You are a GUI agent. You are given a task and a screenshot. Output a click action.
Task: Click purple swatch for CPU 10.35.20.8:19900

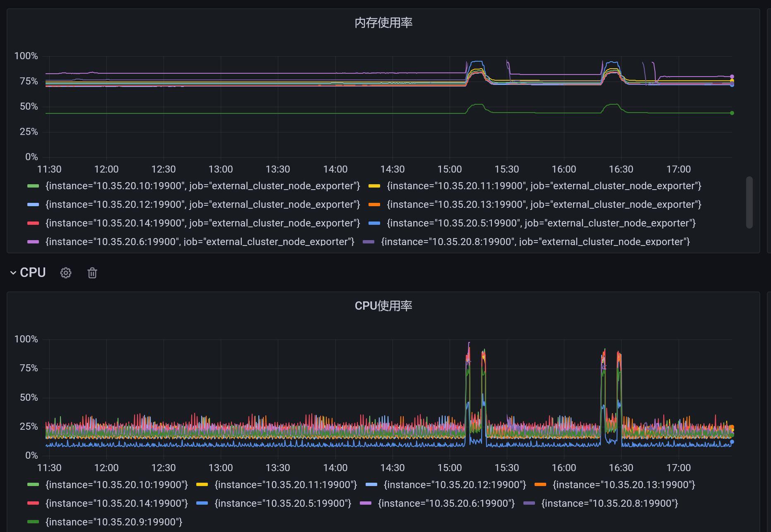[529, 503]
